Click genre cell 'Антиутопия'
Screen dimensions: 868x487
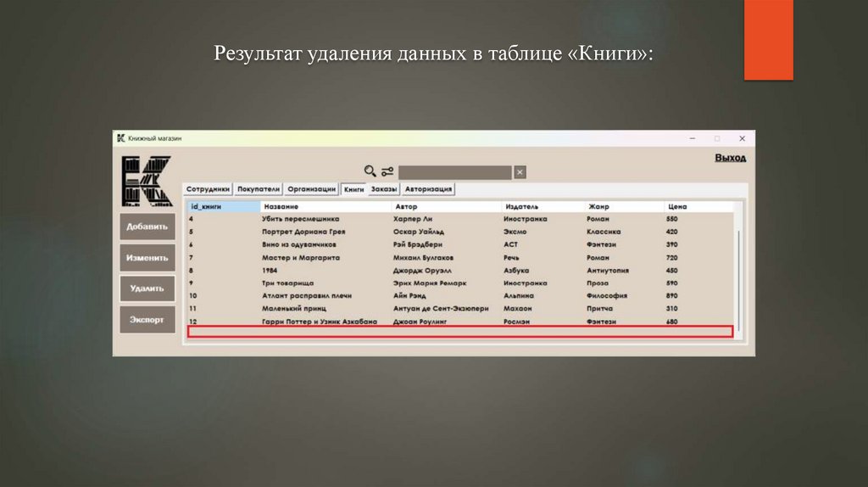[x=607, y=271]
